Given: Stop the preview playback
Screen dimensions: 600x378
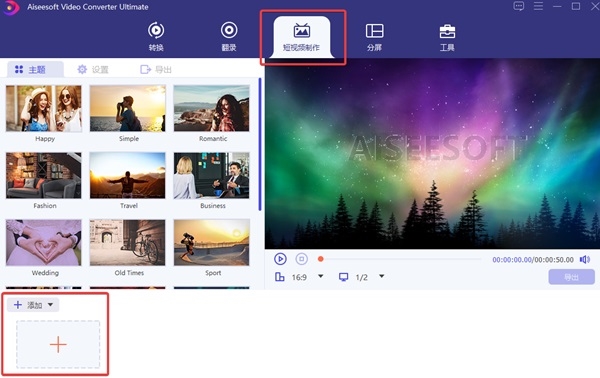Looking at the screenshot, I should coord(302,259).
